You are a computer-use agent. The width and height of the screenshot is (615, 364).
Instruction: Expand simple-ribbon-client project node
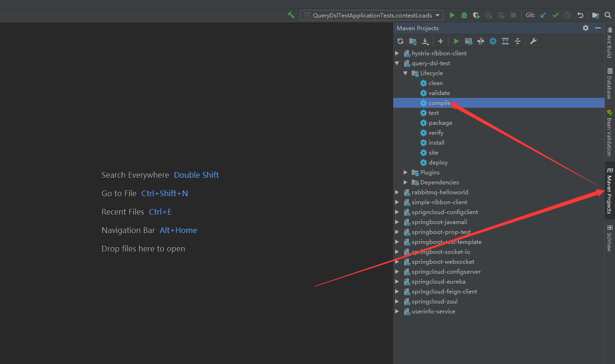coord(397,202)
